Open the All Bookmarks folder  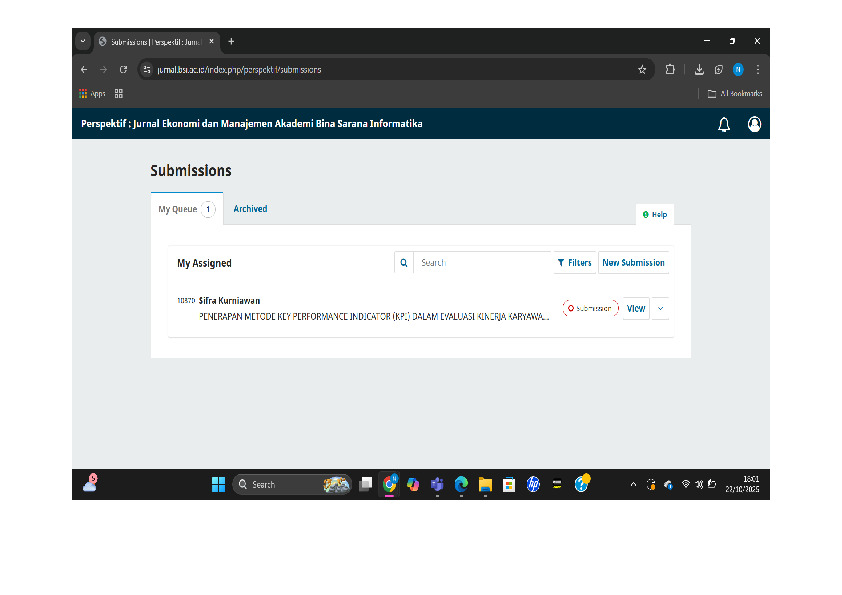coord(735,93)
